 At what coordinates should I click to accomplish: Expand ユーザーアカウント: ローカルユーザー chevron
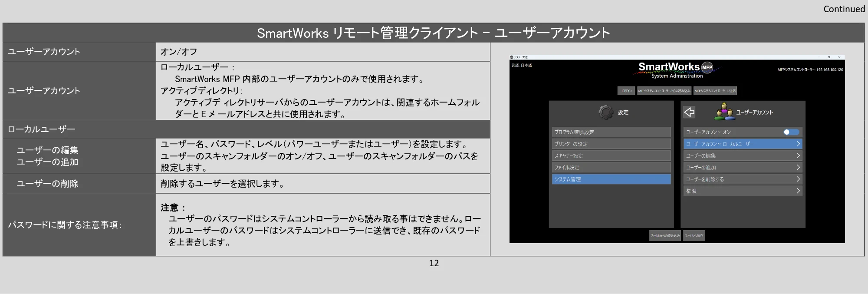click(x=798, y=144)
